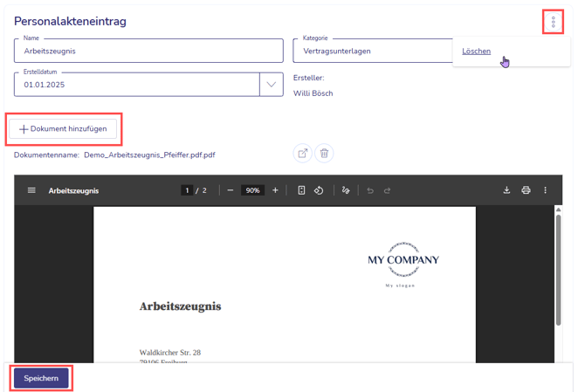This screenshot has width=585, height=392.
Task: Zoom in on the PDF with plus
Action: click(x=275, y=190)
